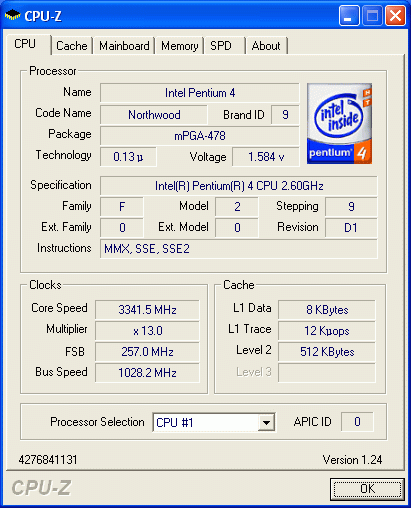Click the Instructions field showing MMX, SSE, SSE2
This screenshot has width=411, height=508.
[x=239, y=249]
